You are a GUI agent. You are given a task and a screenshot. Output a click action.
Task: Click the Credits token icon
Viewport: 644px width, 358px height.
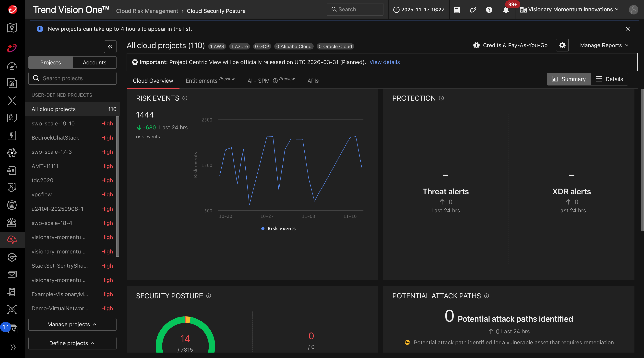476,45
